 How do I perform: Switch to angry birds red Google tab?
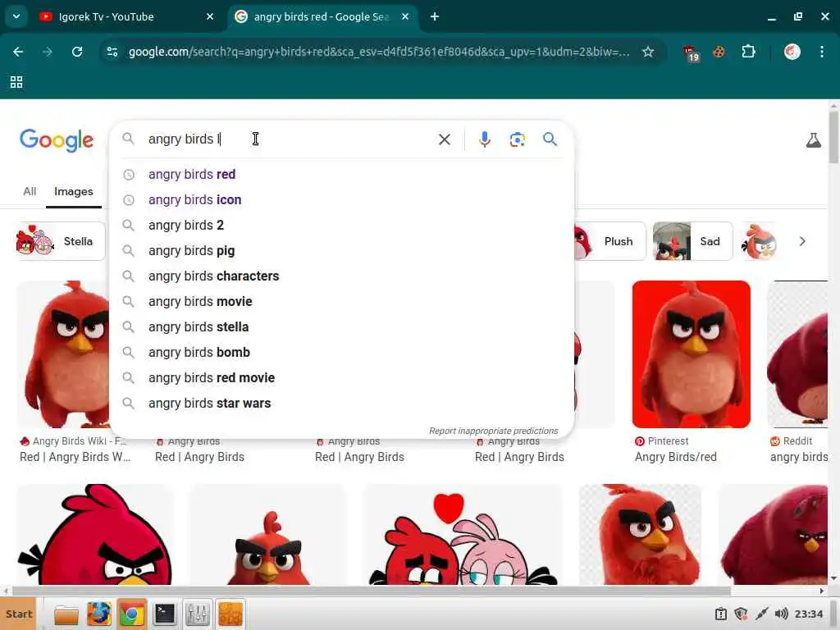coord(322,16)
